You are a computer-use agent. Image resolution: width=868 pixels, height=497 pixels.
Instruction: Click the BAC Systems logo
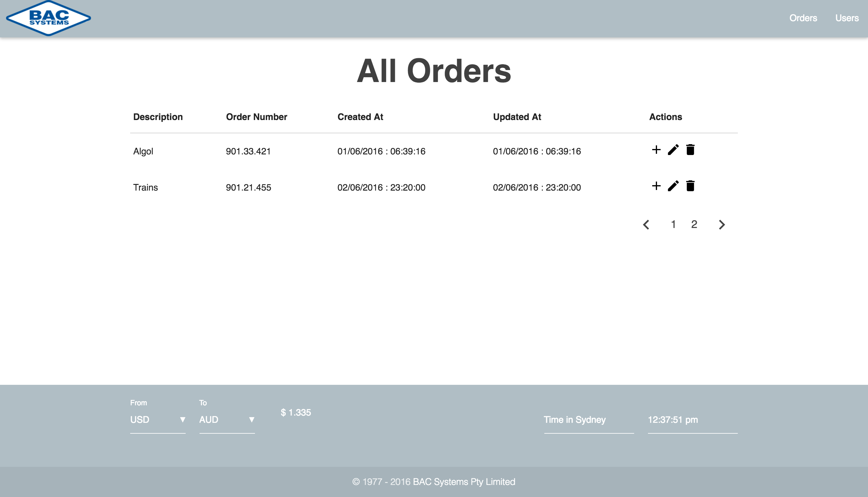click(49, 18)
